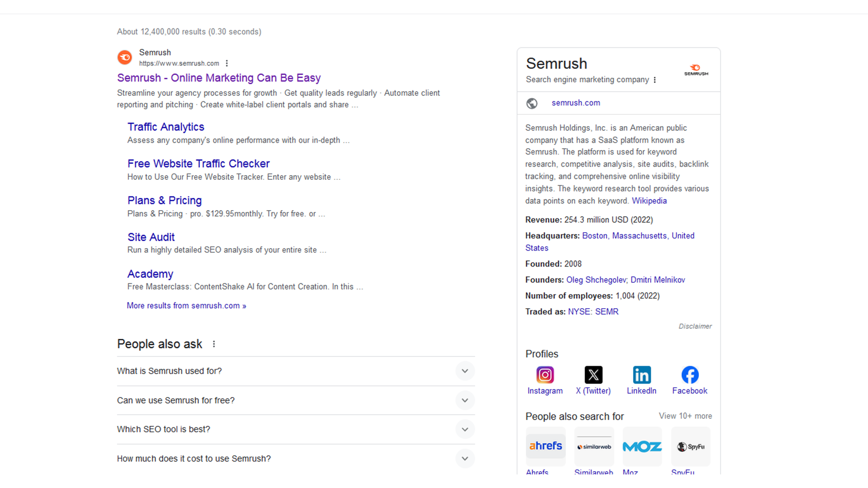Image resolution: width=868 pixels, height=488 pixels.
Task: Click Boston, Massachusetts headquarters link
Action: click(610, 242)
